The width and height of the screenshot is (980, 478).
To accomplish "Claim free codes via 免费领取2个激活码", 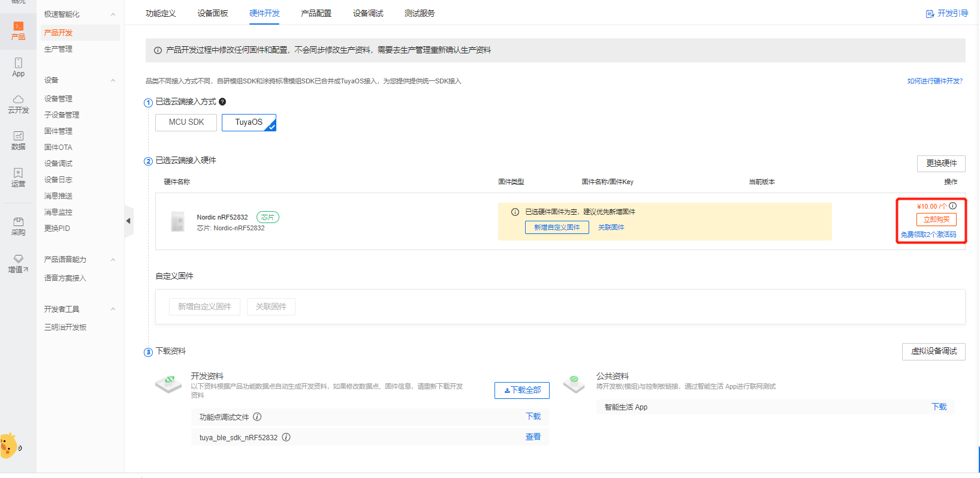I will click(x=928, y=235).
